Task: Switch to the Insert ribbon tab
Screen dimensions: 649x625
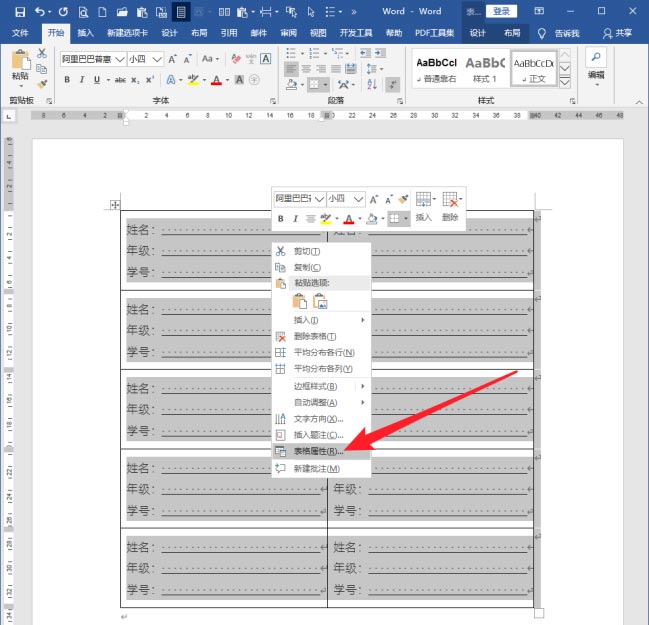Action: pos(85,33)
